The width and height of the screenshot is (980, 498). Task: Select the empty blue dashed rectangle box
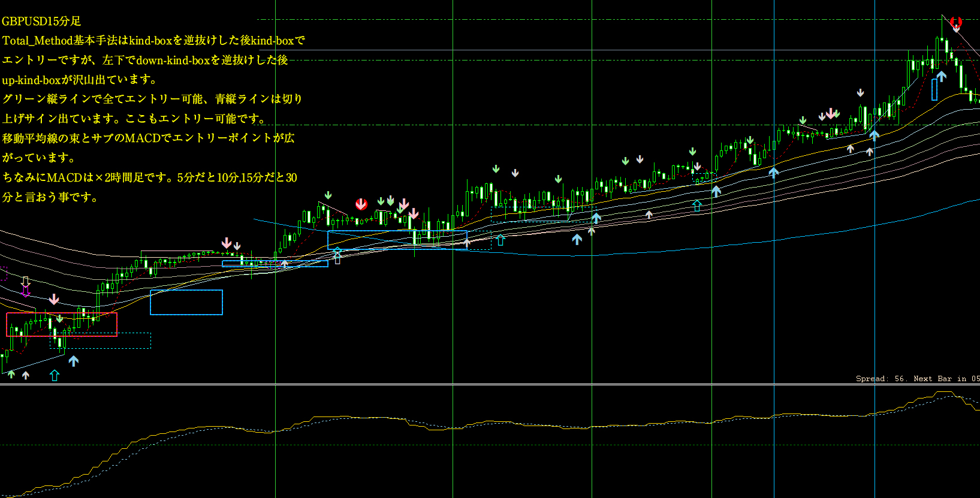tap(186, 302)
